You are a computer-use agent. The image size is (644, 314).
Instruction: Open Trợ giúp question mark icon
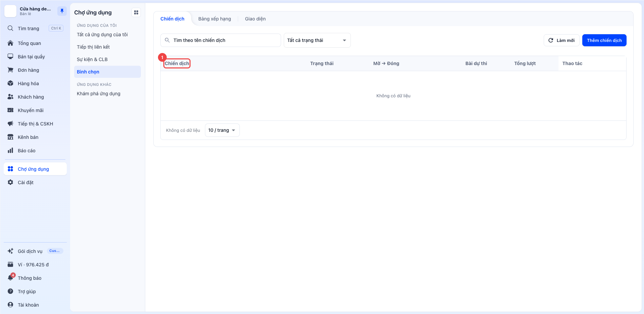pyautogui.click(x=10, y=291)
